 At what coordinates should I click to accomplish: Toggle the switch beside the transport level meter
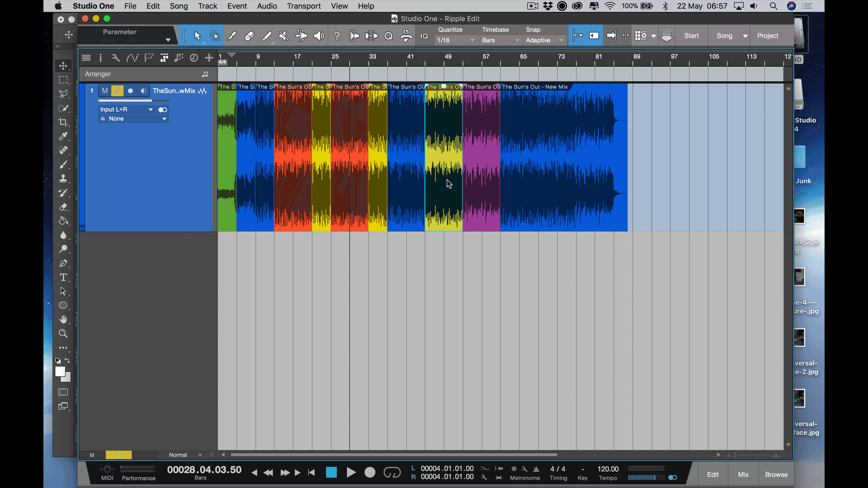pyautogui.click(x=673, y=478)
